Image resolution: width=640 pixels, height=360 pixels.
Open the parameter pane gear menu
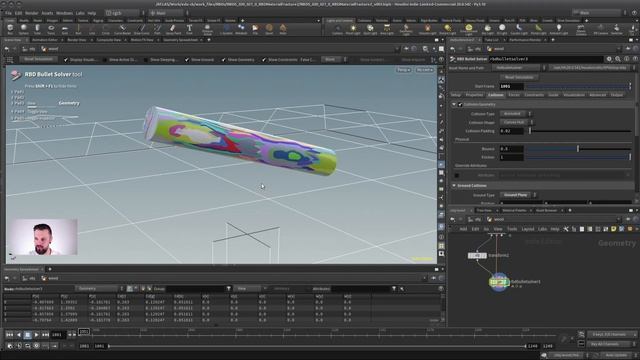click(x=609, y=59)
